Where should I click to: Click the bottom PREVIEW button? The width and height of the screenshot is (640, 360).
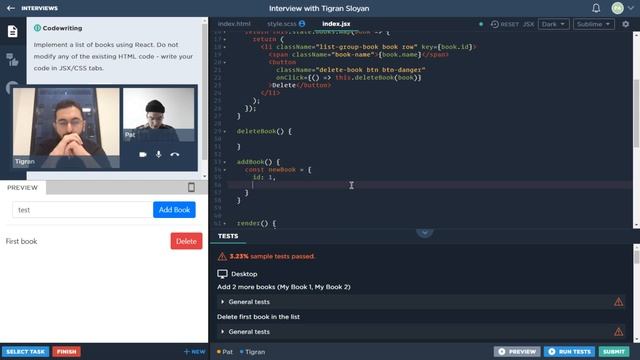(517, 351)
